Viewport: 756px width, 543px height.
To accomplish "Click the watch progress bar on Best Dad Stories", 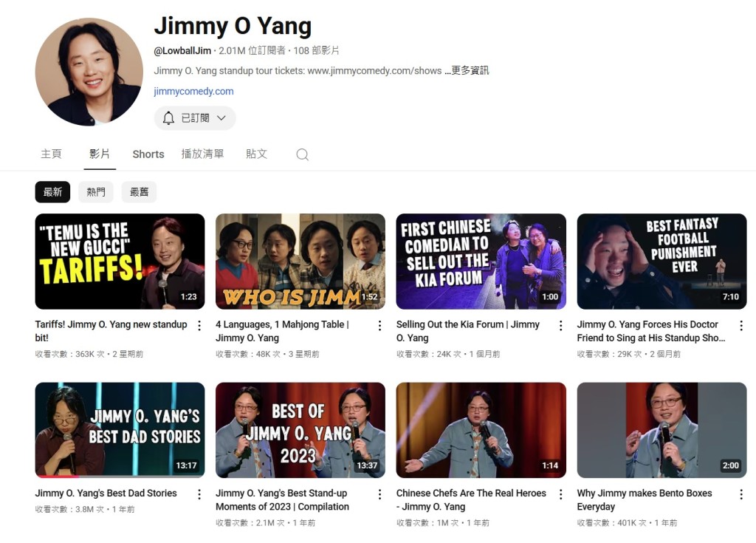I will tap(120, 477).
